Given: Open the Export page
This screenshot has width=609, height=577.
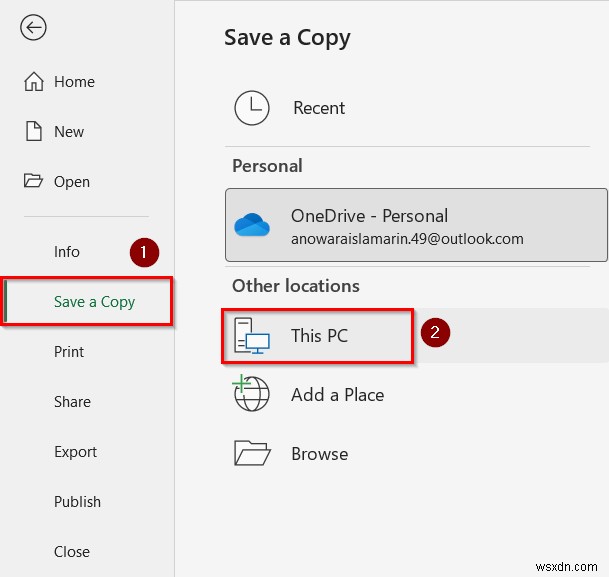Looking at the screenshot, I should [x=75, y=452].
